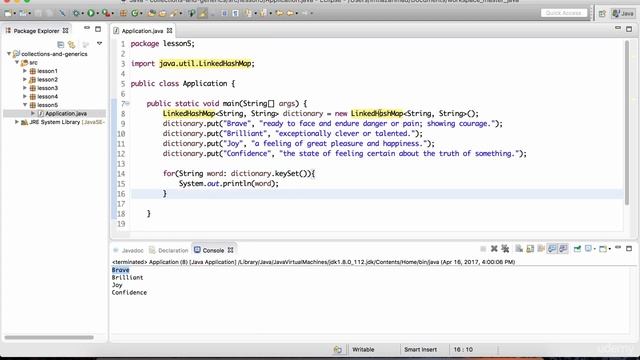Click the Open Console icon

[x=603, y=249]
